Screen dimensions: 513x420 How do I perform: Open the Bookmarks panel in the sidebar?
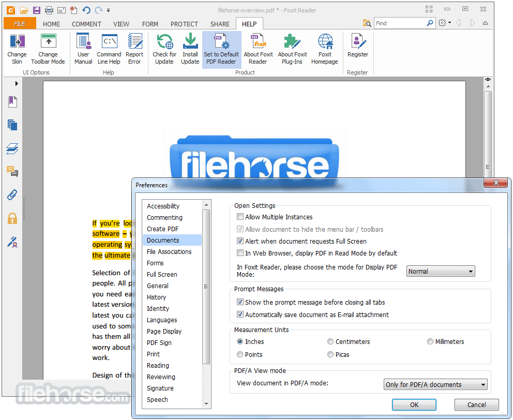point(12,102)
